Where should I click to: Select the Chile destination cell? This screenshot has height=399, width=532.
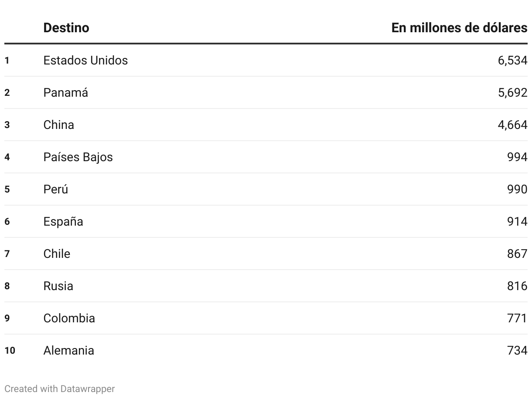coord(57,254)
